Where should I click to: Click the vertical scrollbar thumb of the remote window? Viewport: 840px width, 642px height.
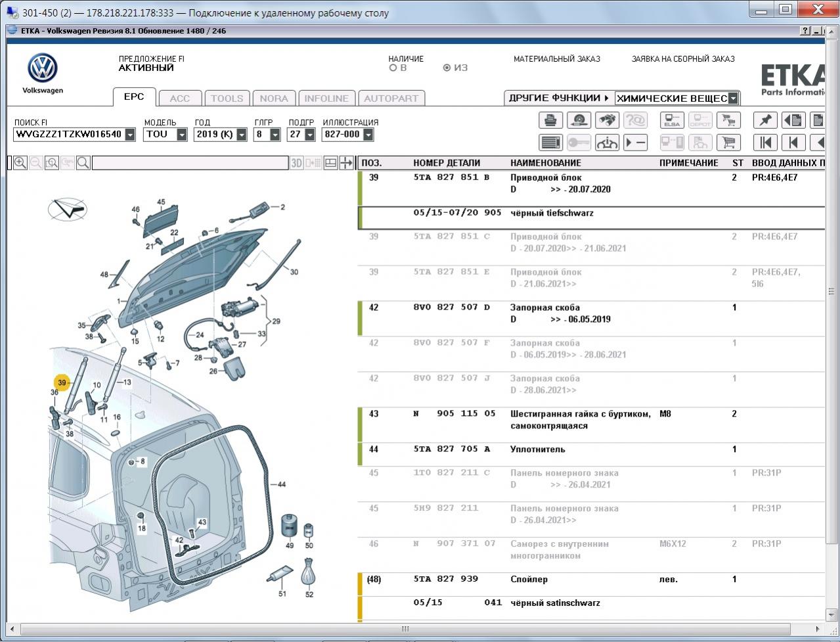tap(832, 291)
